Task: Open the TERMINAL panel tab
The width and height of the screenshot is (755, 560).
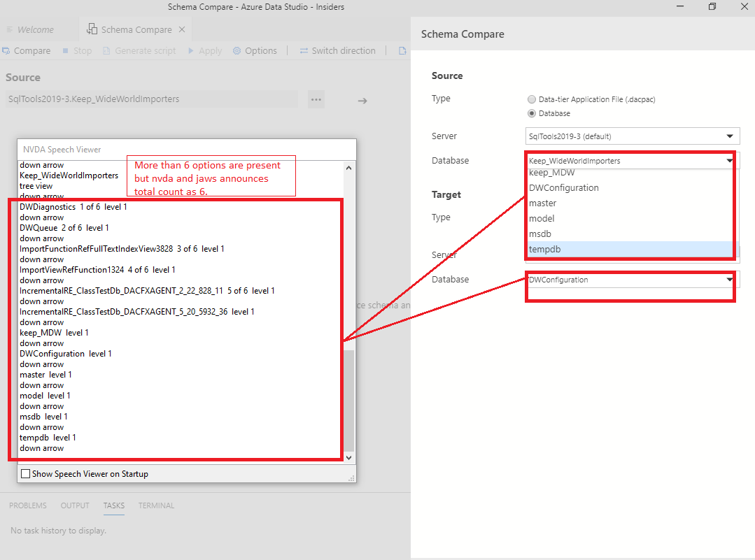Action: pos(156,505)
